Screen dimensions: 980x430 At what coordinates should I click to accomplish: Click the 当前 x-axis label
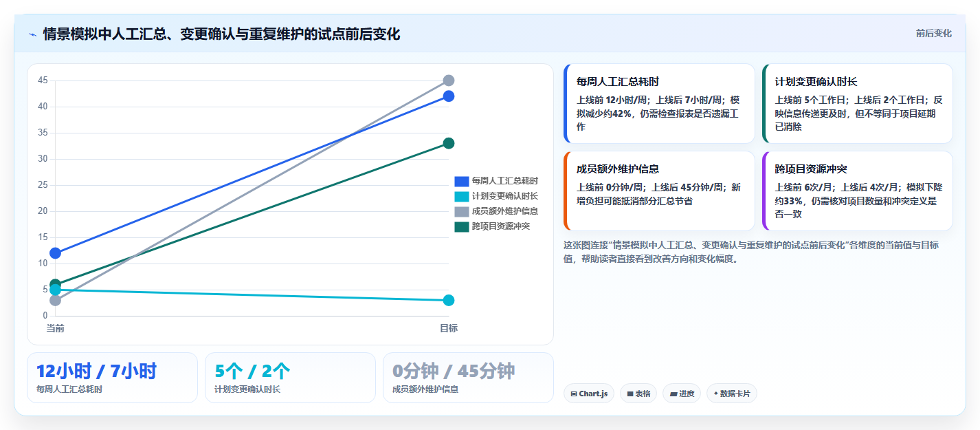(x=56, y=328)
